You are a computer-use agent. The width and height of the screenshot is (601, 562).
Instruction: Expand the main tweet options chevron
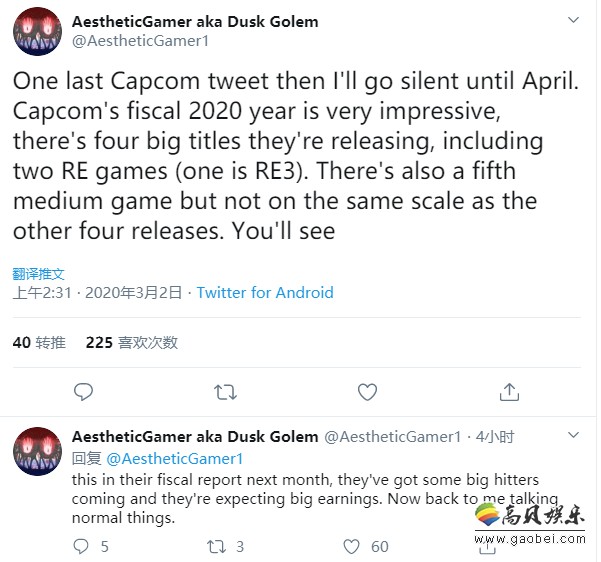pyautogui.click(x=574, y=22)
